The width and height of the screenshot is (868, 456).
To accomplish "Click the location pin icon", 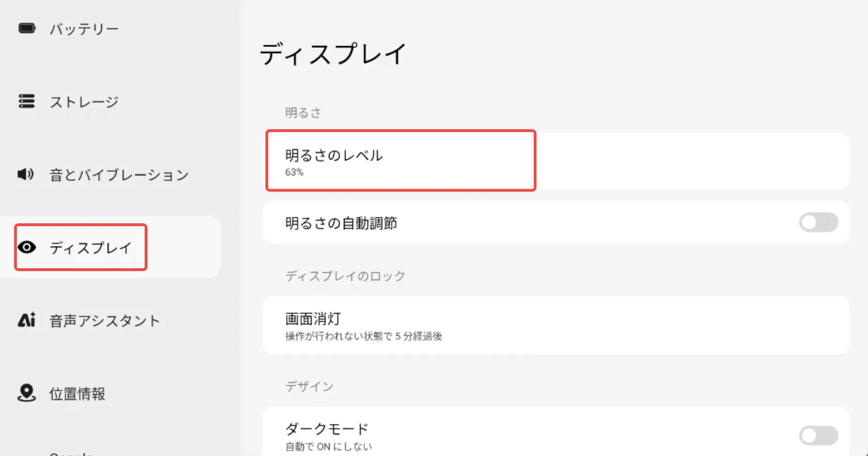I will pyautogui.click(x=27, y=393).
